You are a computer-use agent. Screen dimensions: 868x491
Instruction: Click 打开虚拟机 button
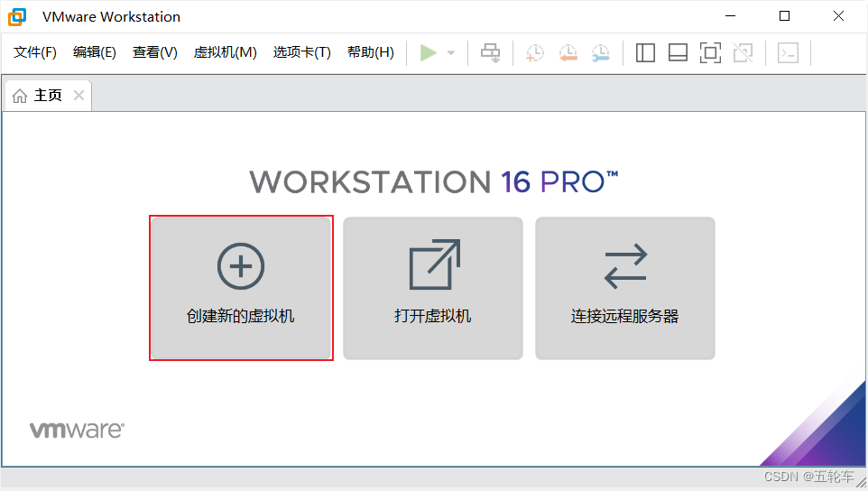pos(433,288)
